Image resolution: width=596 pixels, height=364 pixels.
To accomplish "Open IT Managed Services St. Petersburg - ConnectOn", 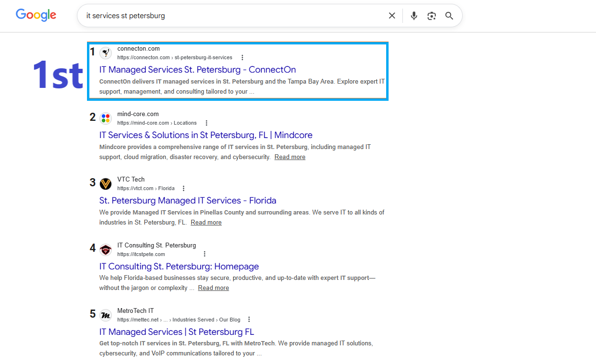I will pos(197,70).
